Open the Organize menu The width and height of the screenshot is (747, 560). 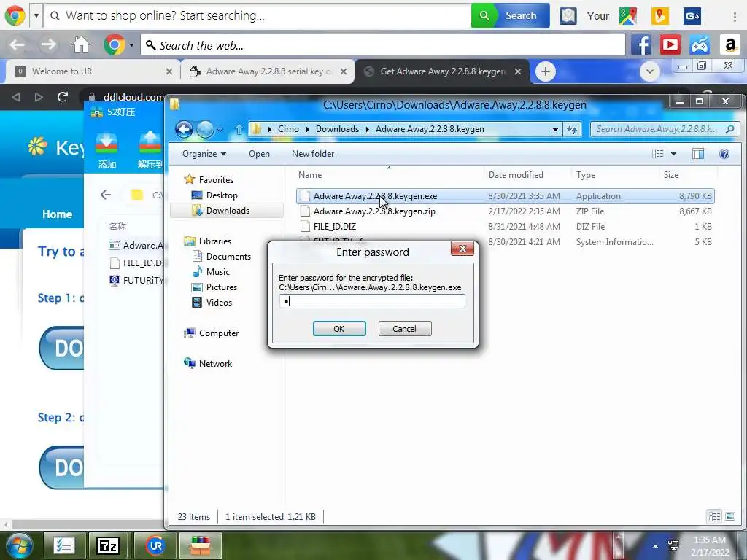coord(204,154)
